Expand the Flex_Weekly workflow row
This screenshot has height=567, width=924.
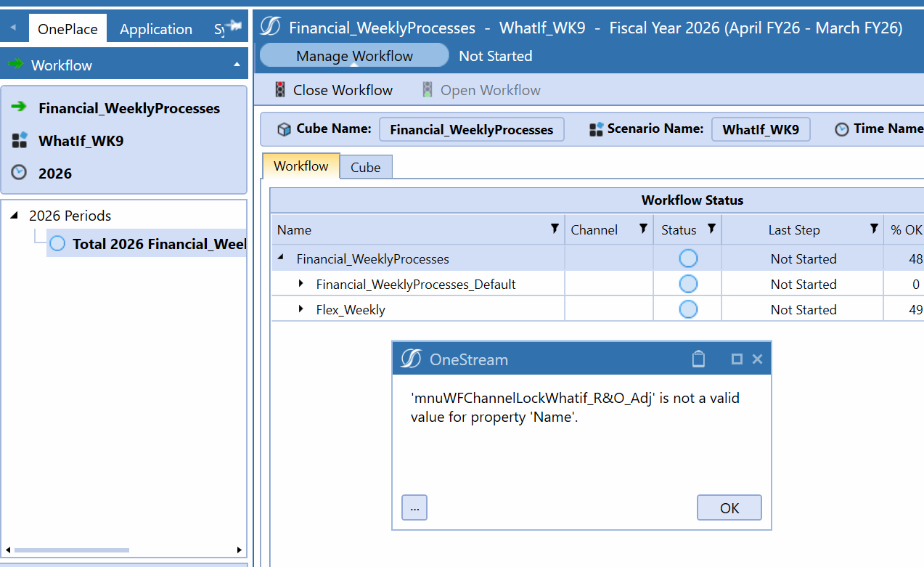303,309
